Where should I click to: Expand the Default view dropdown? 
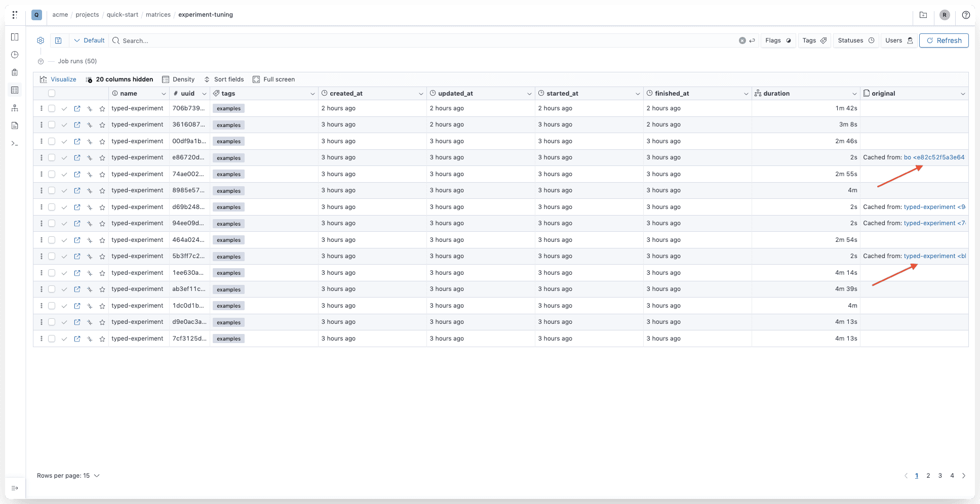(x=89, y=40)
